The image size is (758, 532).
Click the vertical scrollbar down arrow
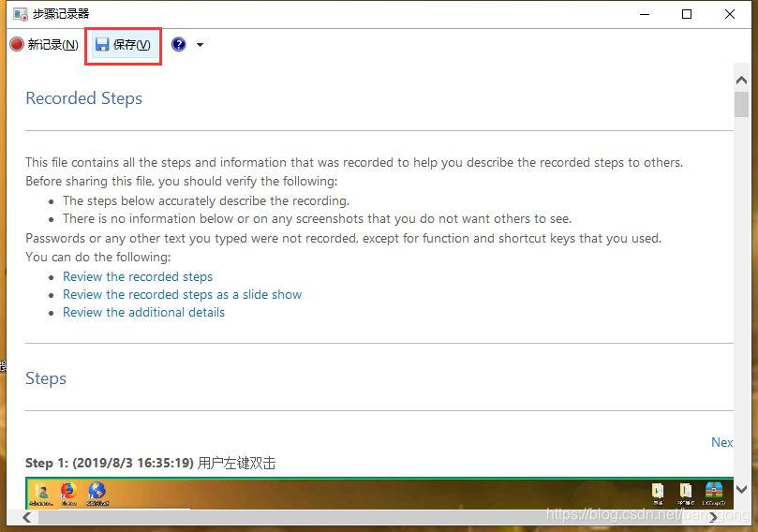pos(741,490)
